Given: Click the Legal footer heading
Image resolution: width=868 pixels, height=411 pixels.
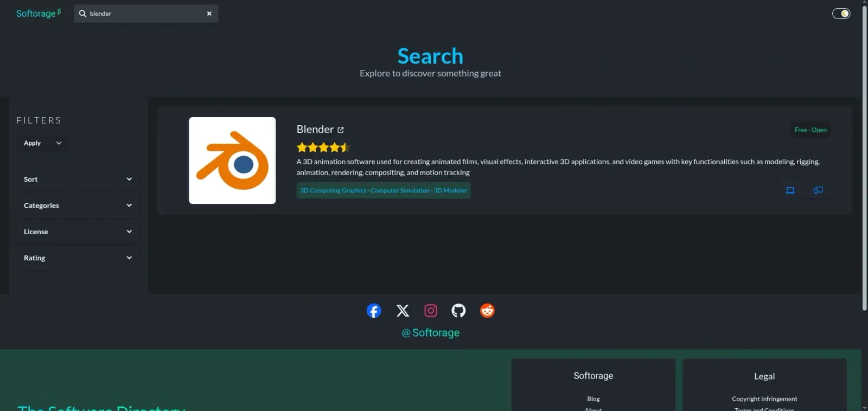Looking at the screenshot, I should [764, 376].
